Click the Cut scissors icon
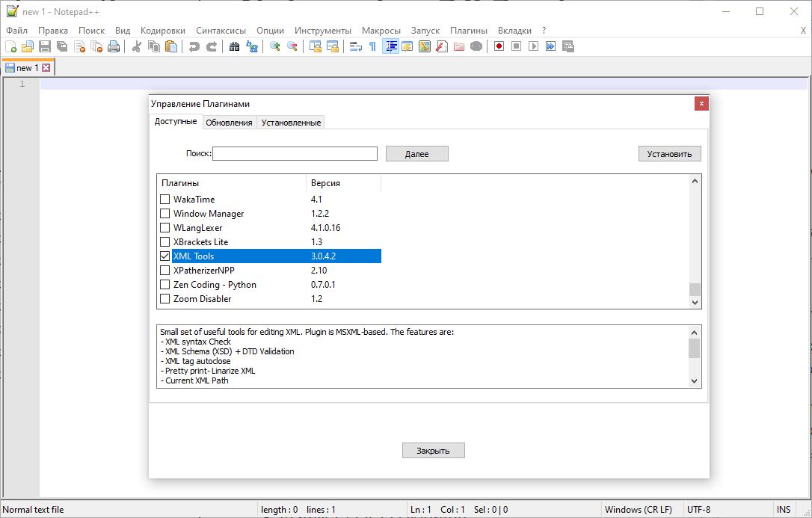The image size is (812, 518). point(137,46)
